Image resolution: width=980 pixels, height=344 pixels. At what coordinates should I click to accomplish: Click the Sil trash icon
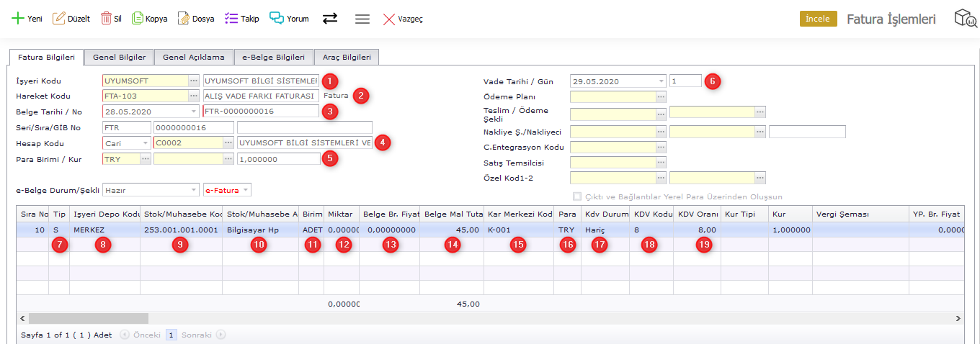click(106, 19)
